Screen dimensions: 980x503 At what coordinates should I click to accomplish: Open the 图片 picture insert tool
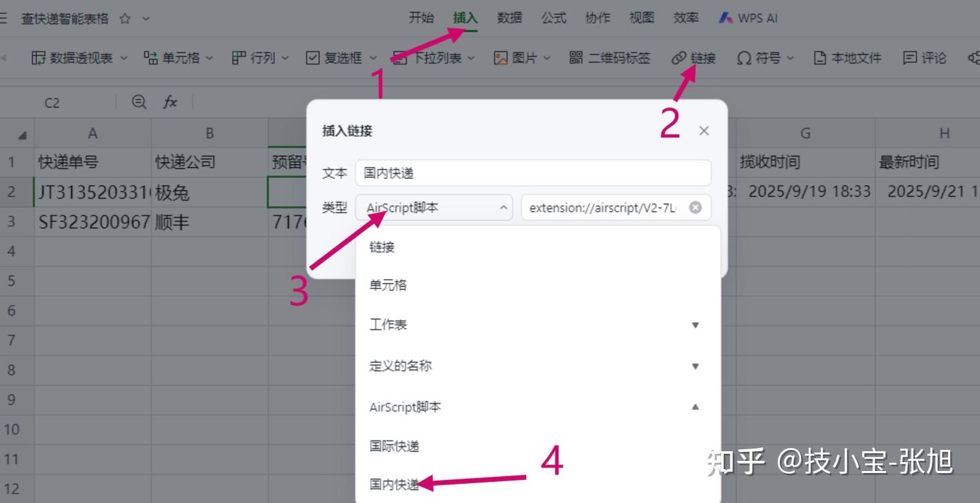click(522, 58)
